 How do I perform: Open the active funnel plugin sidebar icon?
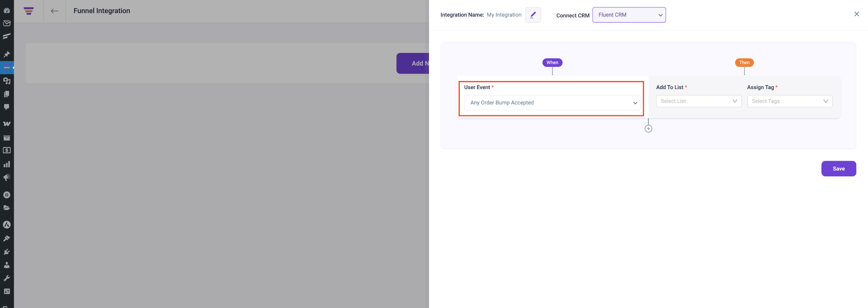tap(7, 67)
